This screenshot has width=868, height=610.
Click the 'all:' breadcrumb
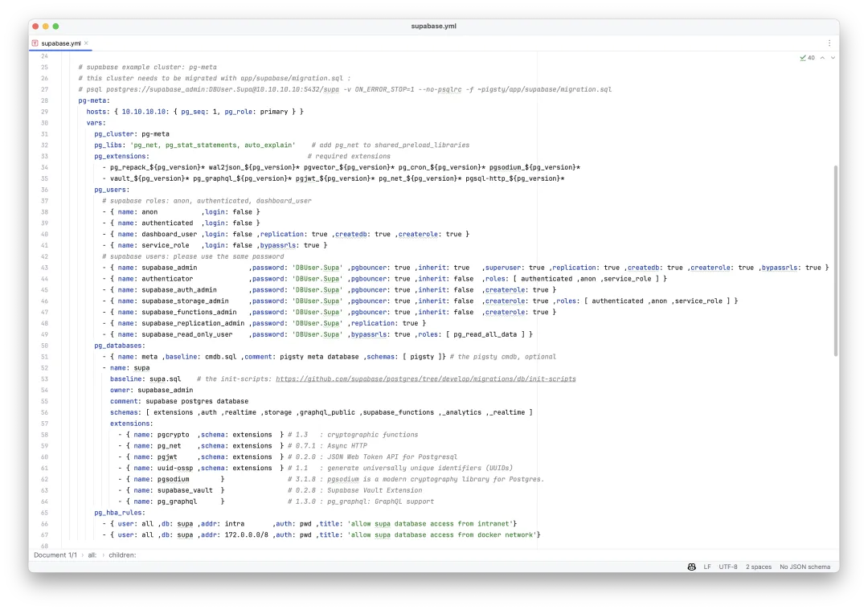tap(92, 555)
